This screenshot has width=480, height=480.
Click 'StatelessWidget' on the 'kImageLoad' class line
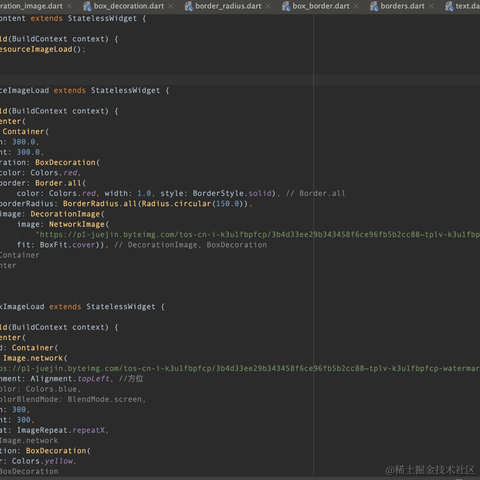121,307
